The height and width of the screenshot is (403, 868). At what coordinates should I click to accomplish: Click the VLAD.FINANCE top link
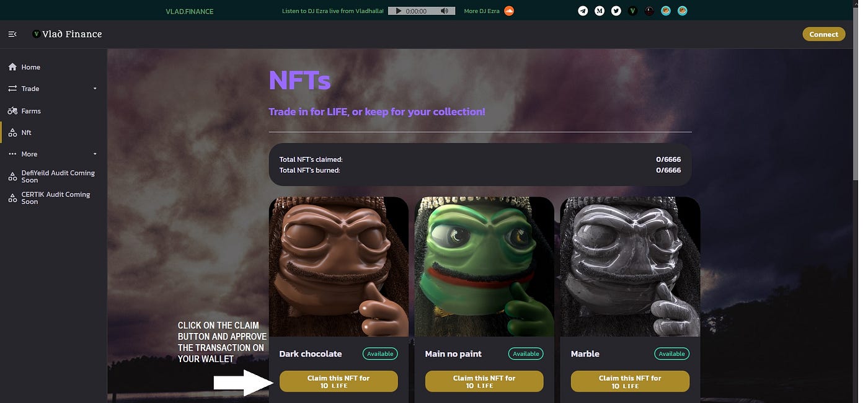[190, 11]
